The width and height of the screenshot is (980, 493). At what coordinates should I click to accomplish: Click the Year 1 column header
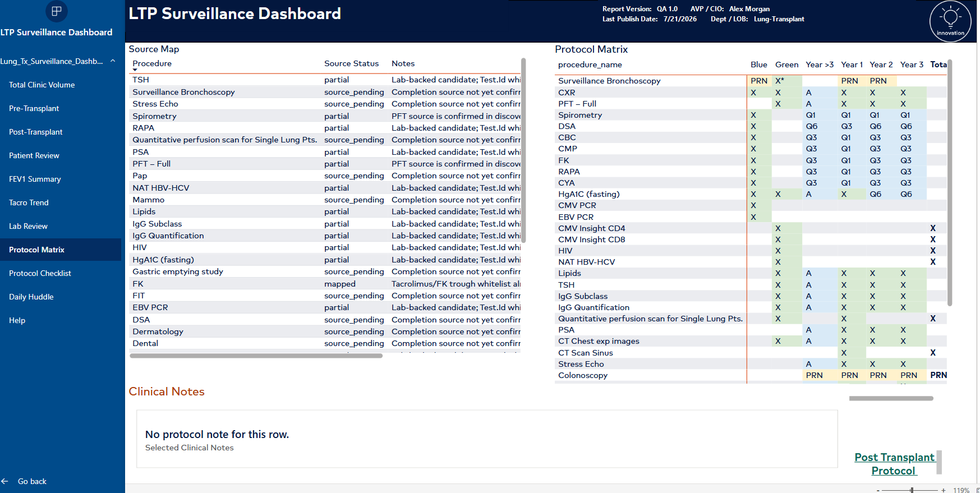[852, 64]
